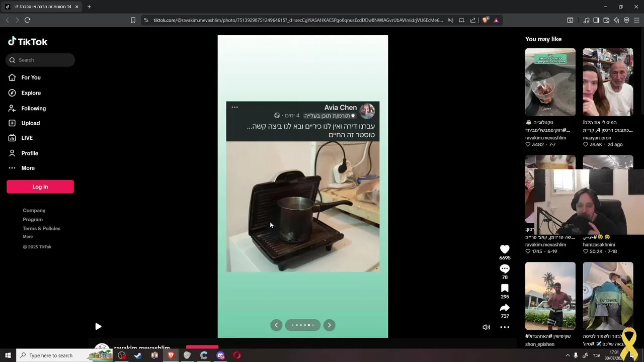Click the TikTok logo
This screenshot has width=644, height=362.
click(28, 42)
